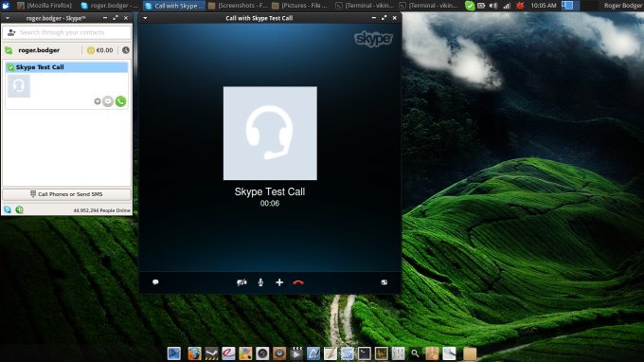Screen dimensions: 644x362
Task: Open status menu beside roger.bodger
Action: point(9,50)
